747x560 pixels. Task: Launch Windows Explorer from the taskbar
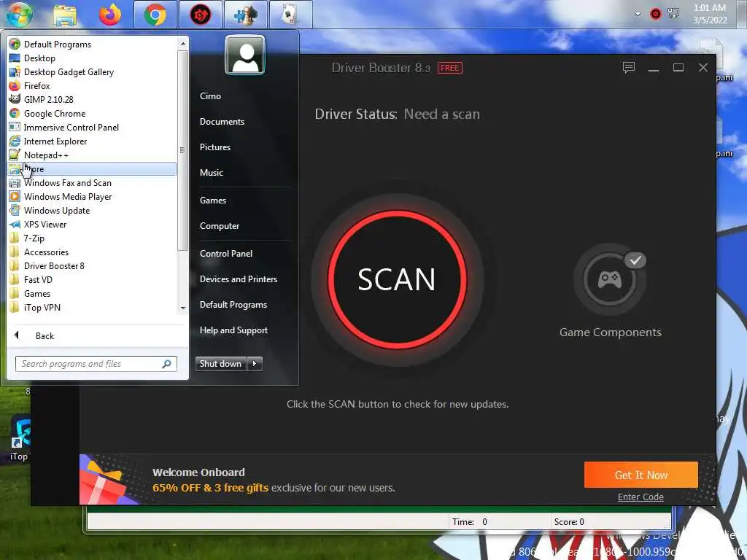click(x=65, y=15)
